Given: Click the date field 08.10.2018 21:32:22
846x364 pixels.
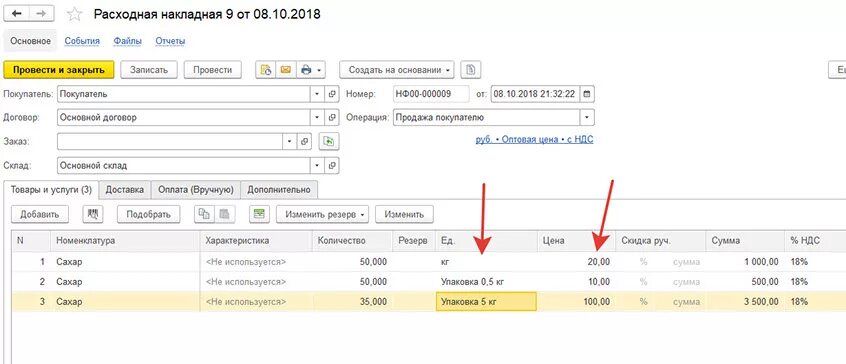Looking at the screenshot, I should tap(535, 94).
